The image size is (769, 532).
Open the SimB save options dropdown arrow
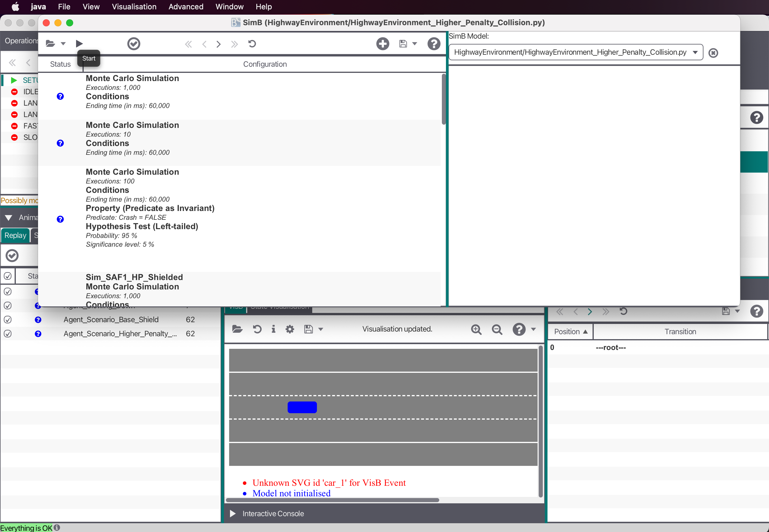415,44
